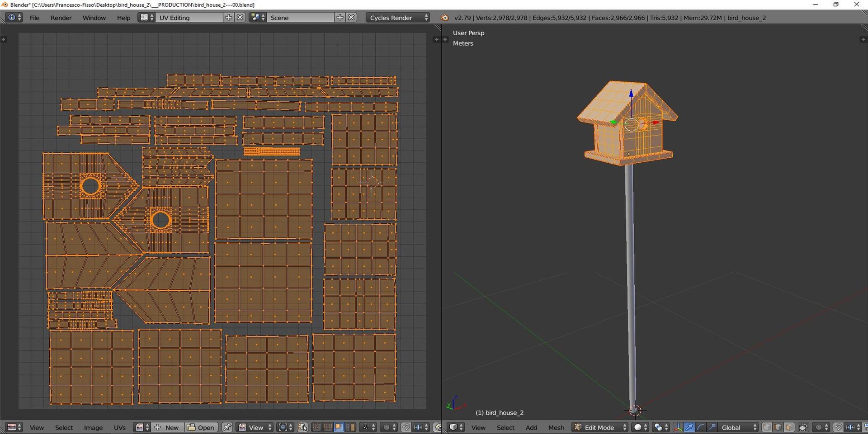Open the UV editor View menu
The width and height of the screenshot is (868, 434).
tap(37, 427)
